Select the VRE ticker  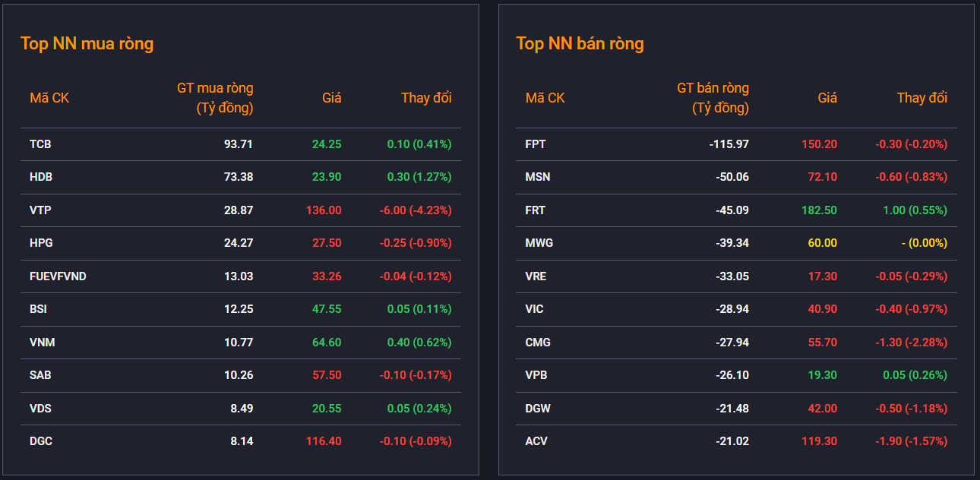click(x=536, y=276)
